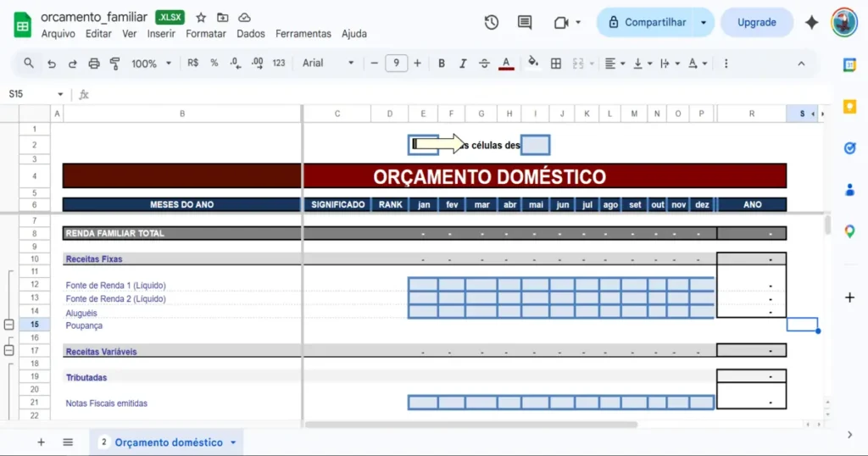Open the Editar menu
The image size is (868, 456).
click(x=98, y=34)
